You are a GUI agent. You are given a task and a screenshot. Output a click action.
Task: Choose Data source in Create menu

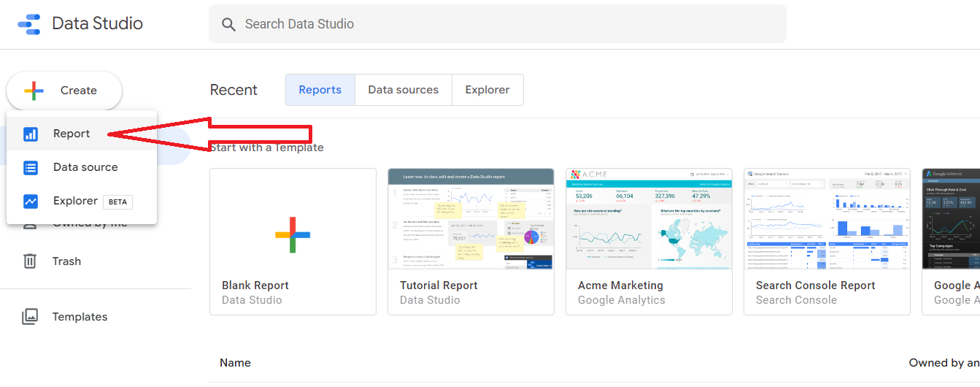point(85,167)
